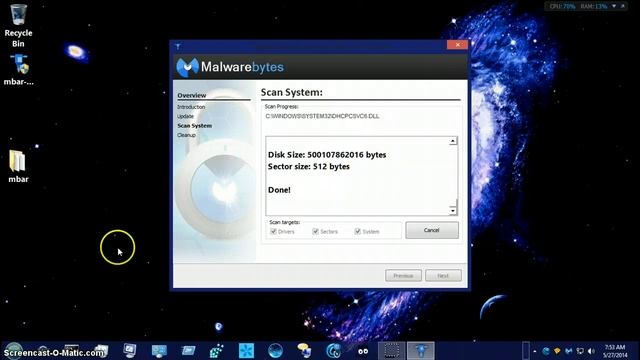Open the tilted blue window taskbar icon
This screenshot has height=360, width=640.
[188, 350]
